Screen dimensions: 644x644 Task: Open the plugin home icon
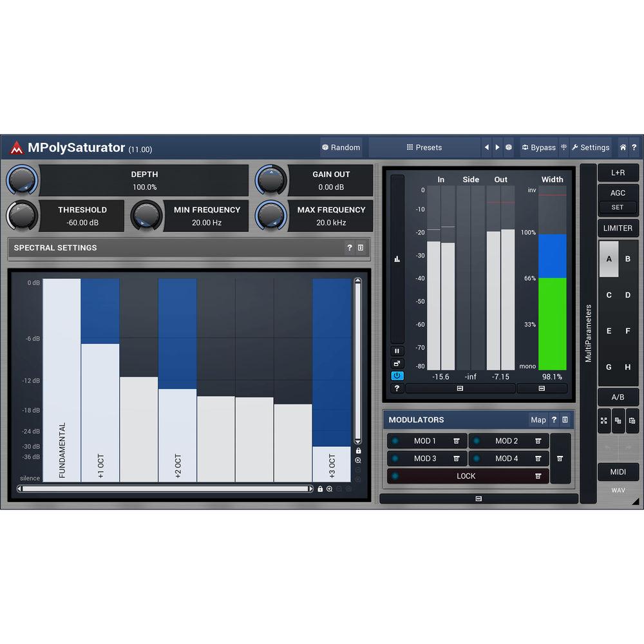click(x=623, y=147)
